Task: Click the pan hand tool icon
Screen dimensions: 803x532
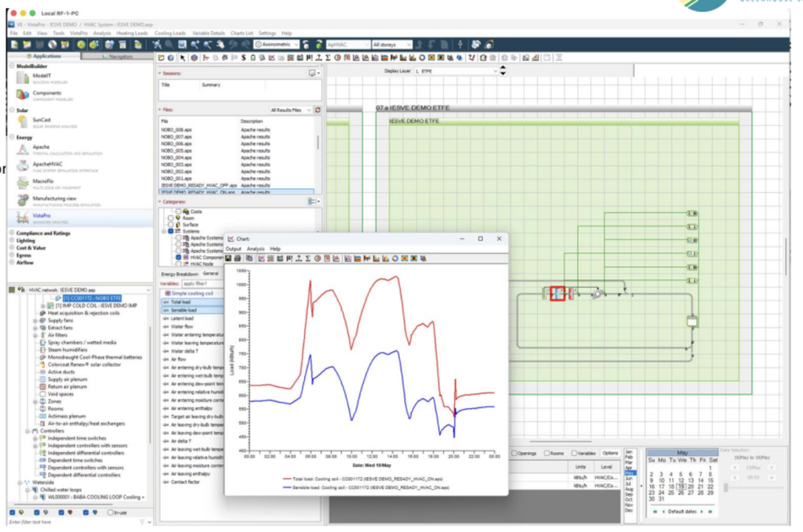Action: click(x=220, y=45)
